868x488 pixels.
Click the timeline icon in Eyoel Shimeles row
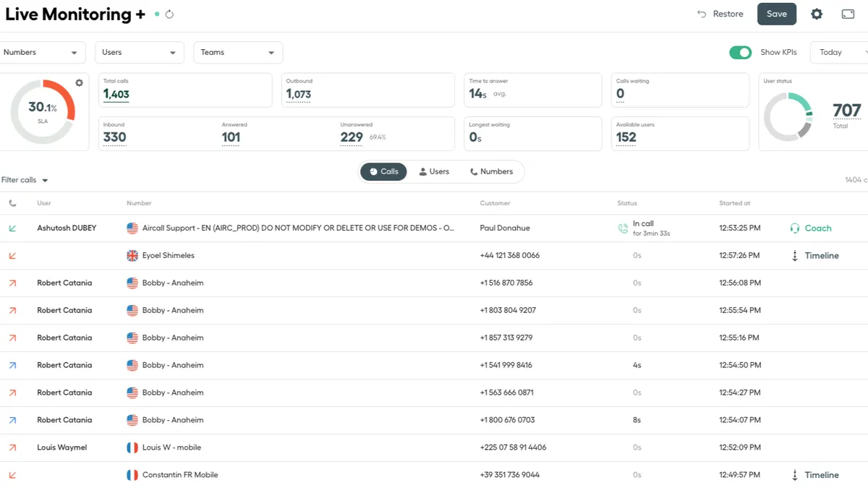coord(795,255)
